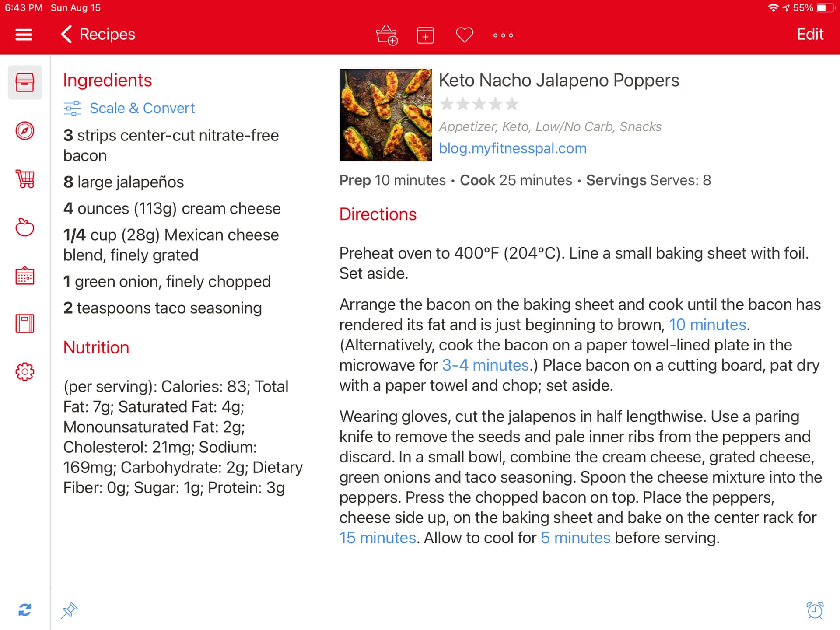
Task: Open the three-dot more options menu
Action: [503, 35]
